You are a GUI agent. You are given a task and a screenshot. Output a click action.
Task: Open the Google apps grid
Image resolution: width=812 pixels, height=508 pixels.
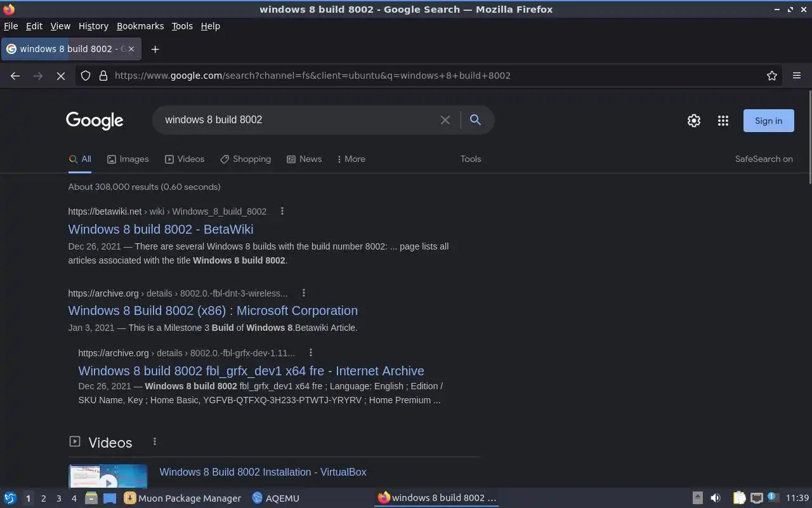[723, 121]
